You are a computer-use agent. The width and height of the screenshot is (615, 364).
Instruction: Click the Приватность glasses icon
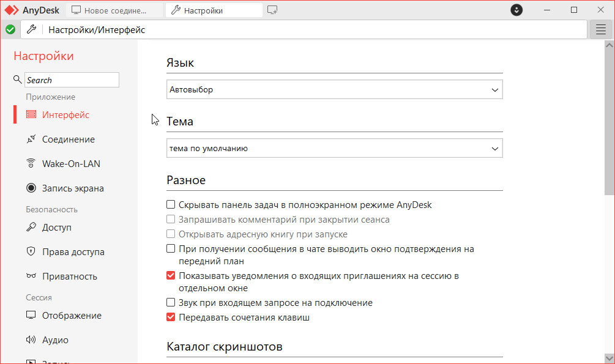point(31,277)
